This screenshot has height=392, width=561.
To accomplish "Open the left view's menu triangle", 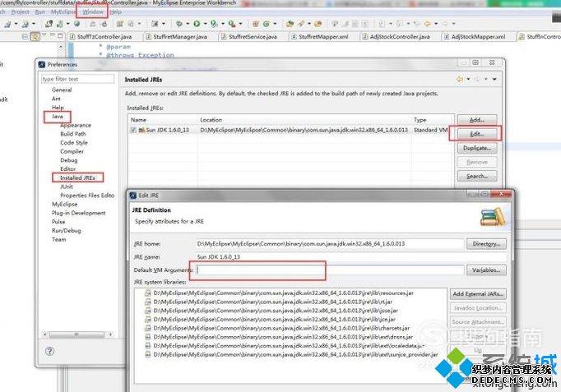I will [x=44, y=35].
